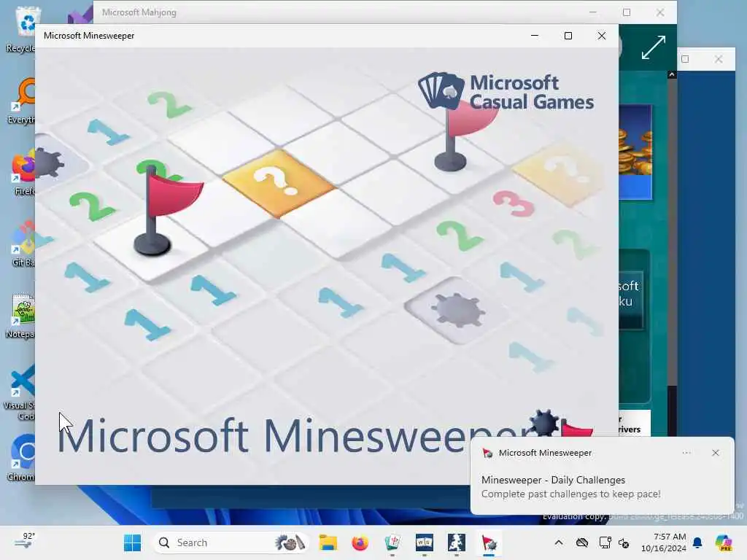Open the Daily Challenges notification message
The height and width of the screenshot is (560, 747).
570,486
